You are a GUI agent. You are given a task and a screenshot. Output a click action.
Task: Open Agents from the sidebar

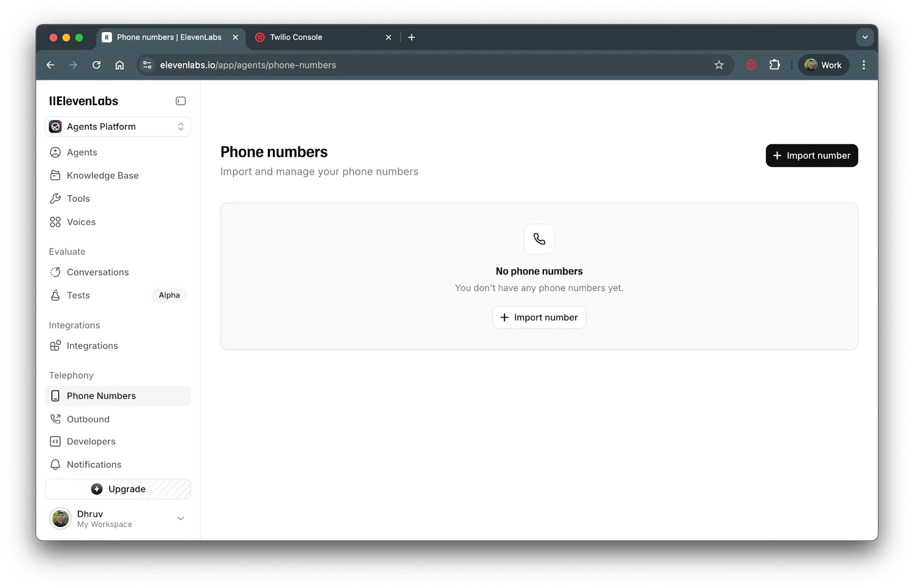[x=82, y=152]
